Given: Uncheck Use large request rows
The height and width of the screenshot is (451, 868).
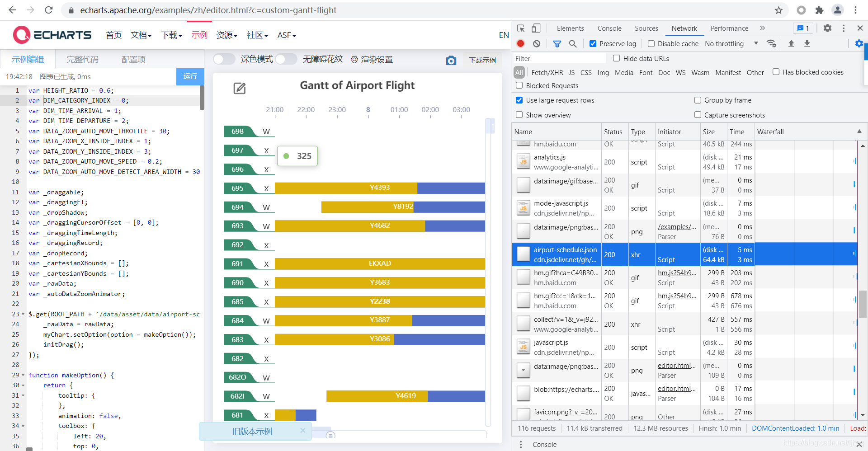Looking at the screenshot, I should coord(519,100).
